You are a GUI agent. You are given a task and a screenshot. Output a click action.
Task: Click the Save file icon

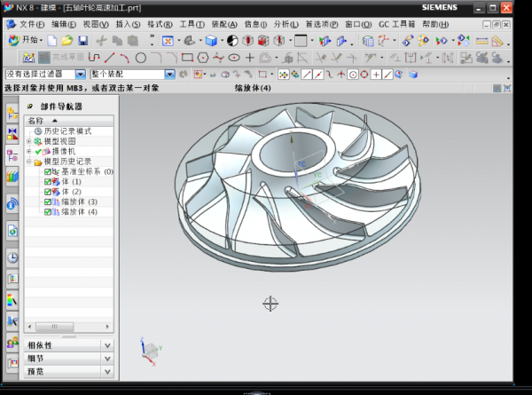tap(82, 41)
